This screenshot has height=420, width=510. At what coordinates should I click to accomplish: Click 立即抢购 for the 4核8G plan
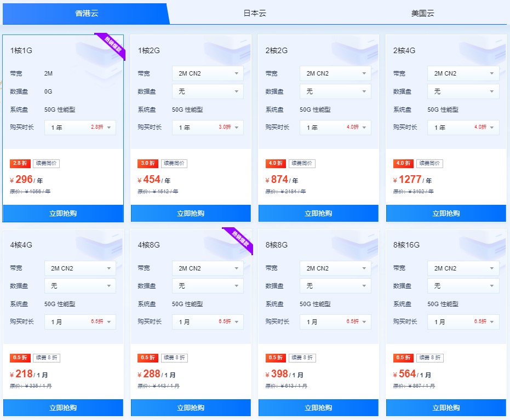pos(191,407)
